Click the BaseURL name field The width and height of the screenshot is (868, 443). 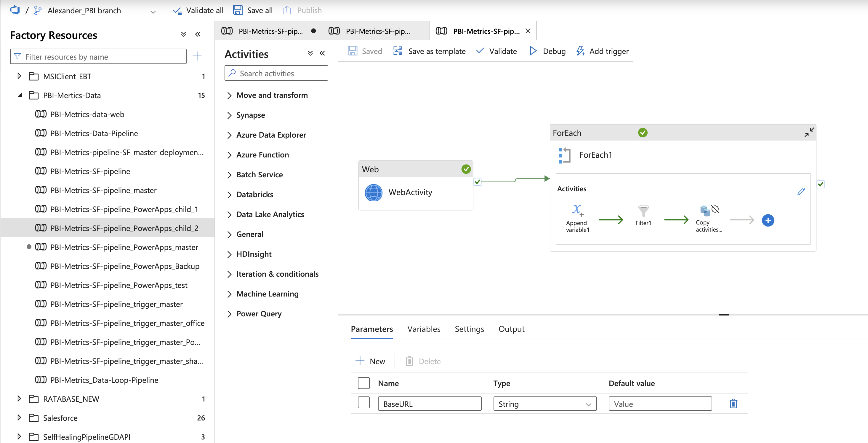(x=429, y=404)
